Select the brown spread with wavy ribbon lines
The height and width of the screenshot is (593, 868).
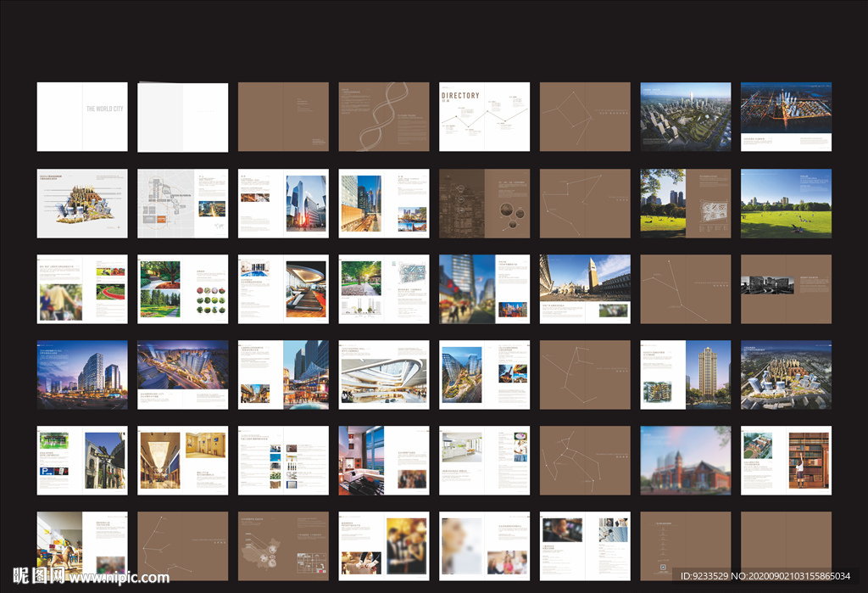coord(384,117)
